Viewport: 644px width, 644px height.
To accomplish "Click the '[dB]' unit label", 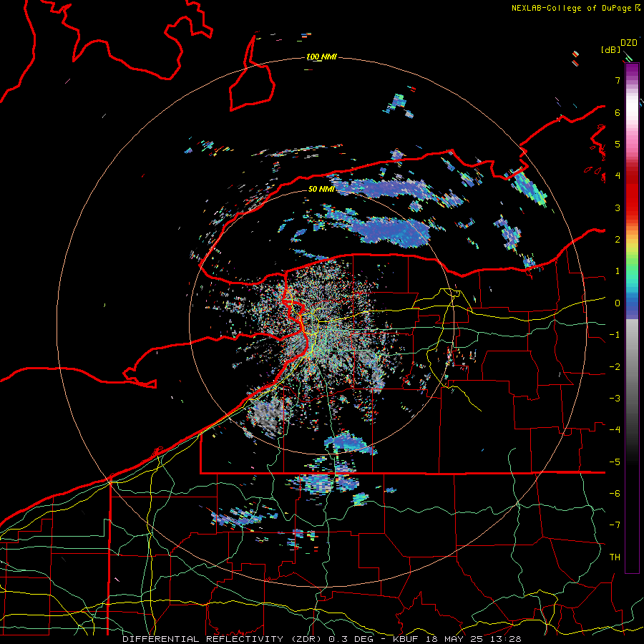I will tap(610, 50).
